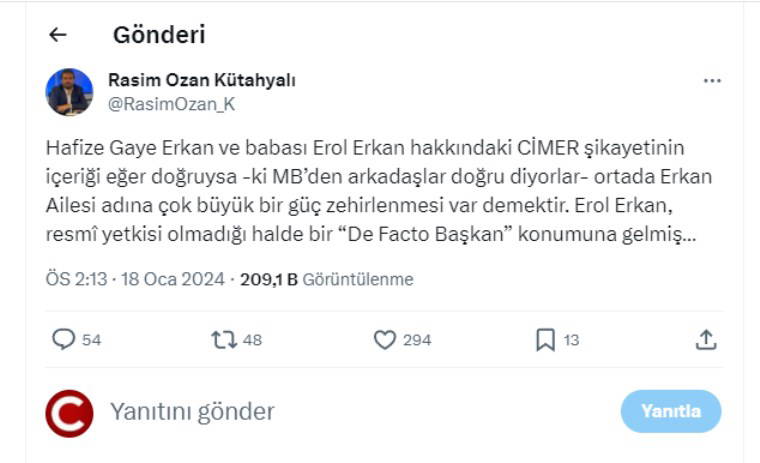Click the reply speech bubble icon
Image resolution: width=760 pixels, height=463 pixels.
pyautogui.click(x=64, y=340)
